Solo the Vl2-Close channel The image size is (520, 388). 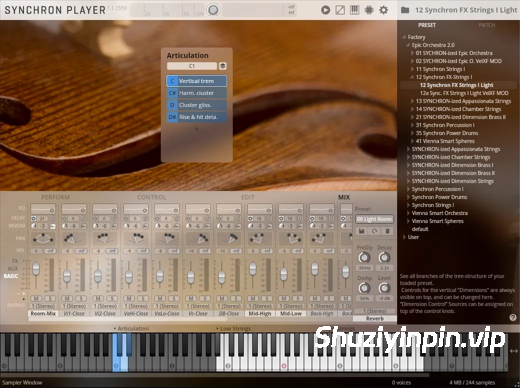(x=112, y=298)
